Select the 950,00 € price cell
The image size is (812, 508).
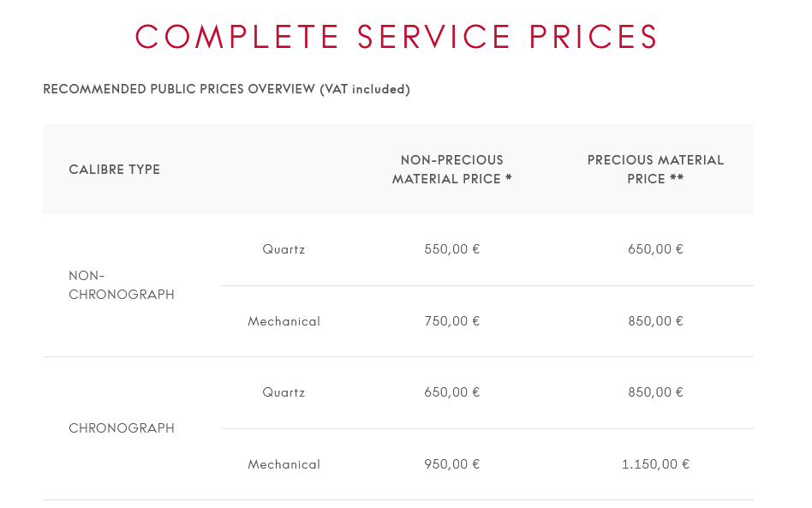click(451, 464)
